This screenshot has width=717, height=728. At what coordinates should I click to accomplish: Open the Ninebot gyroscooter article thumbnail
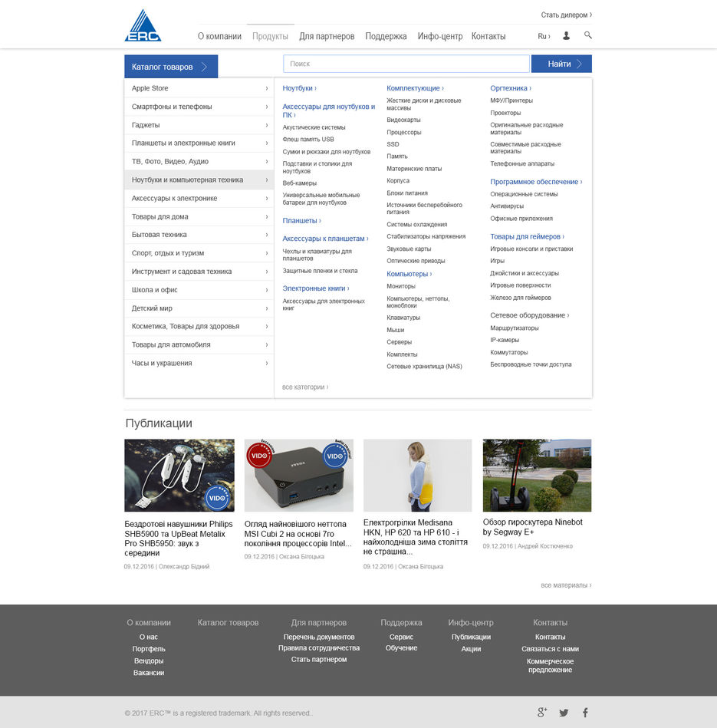pos(536,475)
